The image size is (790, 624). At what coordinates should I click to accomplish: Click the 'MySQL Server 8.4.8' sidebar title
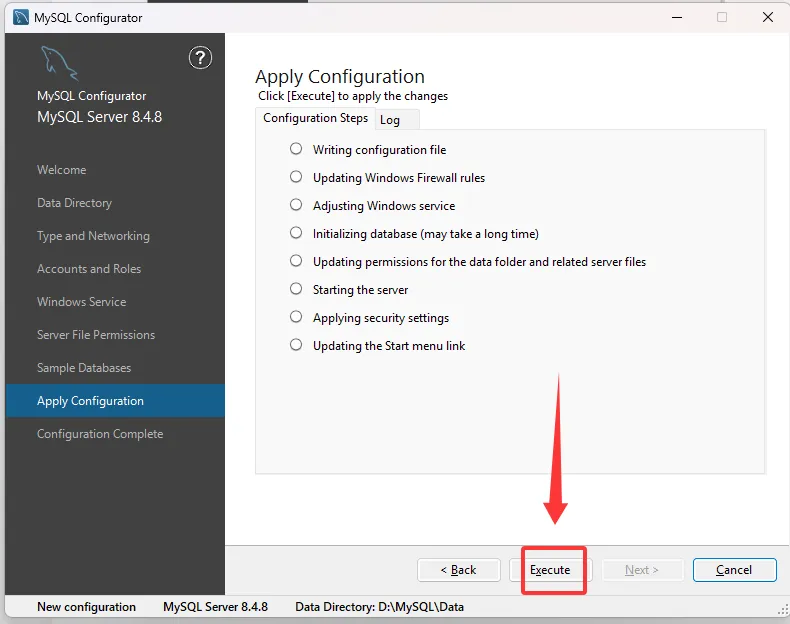[100, 117]
